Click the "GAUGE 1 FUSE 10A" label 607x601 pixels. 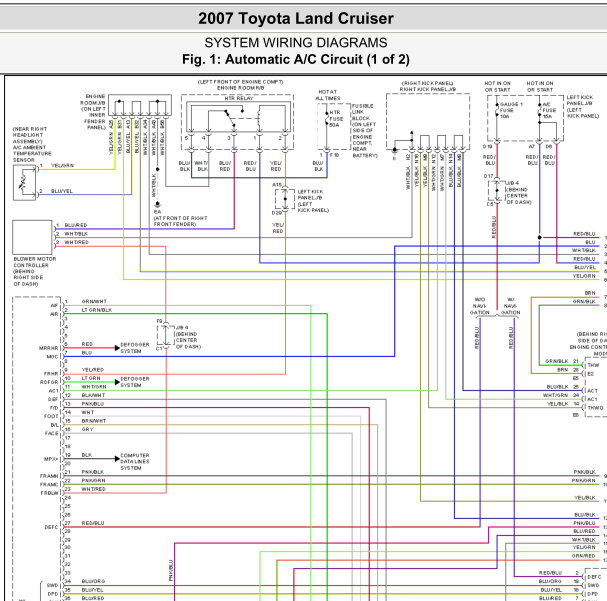pyautogui.click(x=511, y=110)
